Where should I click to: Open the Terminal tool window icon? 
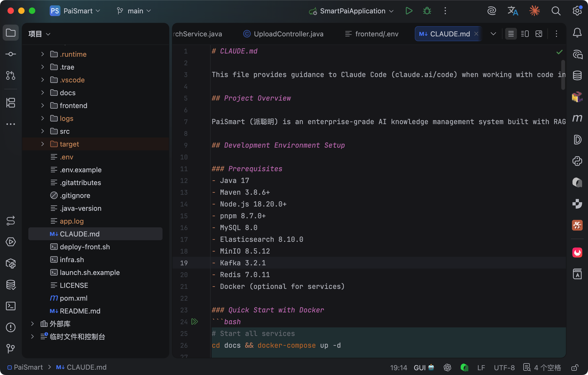pos(11,306)
